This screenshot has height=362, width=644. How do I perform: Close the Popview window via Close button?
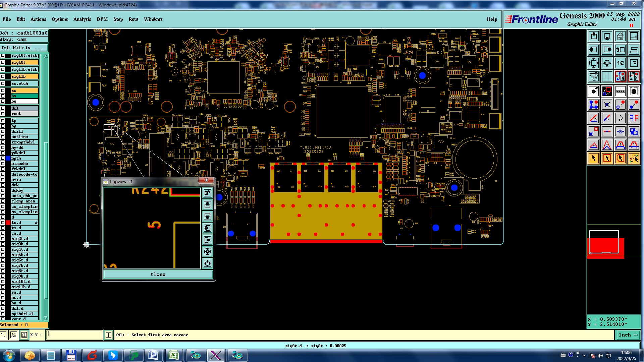point(158,274)
